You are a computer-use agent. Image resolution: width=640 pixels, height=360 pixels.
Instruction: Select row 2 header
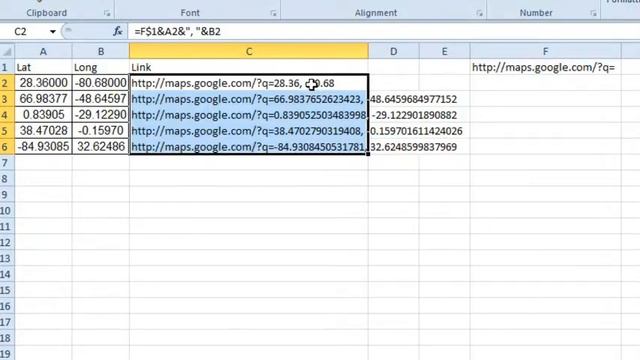tap(7, 83)
